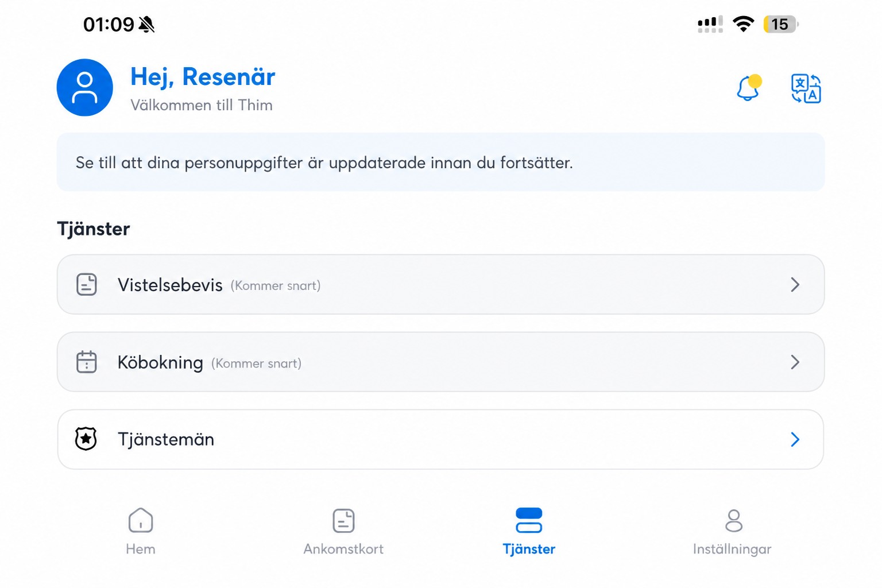Open the user profile avatar
The width and height of the screenshot is (882, 588).
(84, 87)
